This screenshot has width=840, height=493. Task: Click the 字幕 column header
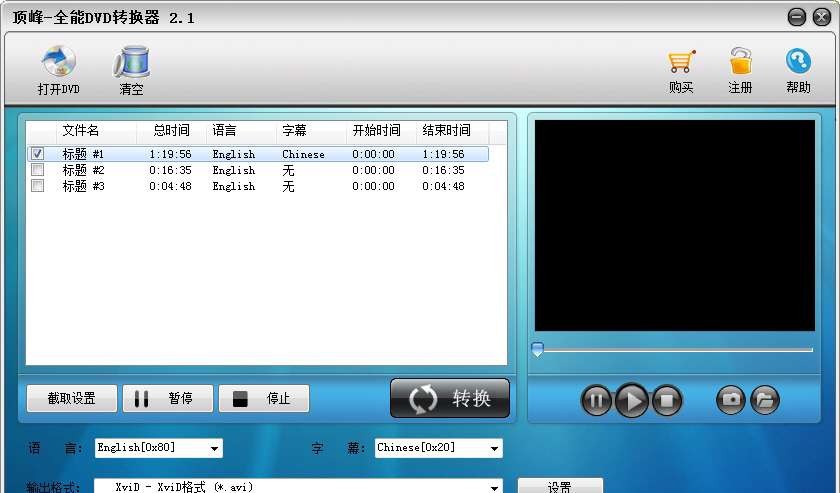point(311,131)
